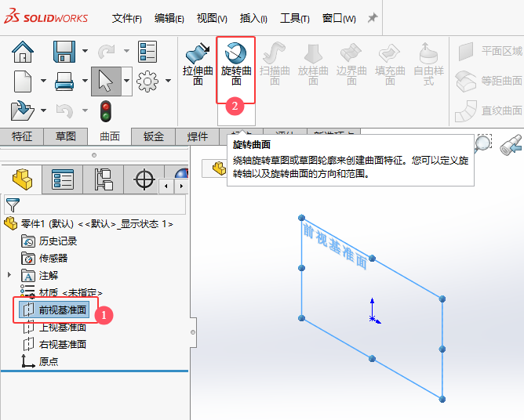
Task: Click the 旋转曲面 revolved surface tool
Action: point(236,63)
